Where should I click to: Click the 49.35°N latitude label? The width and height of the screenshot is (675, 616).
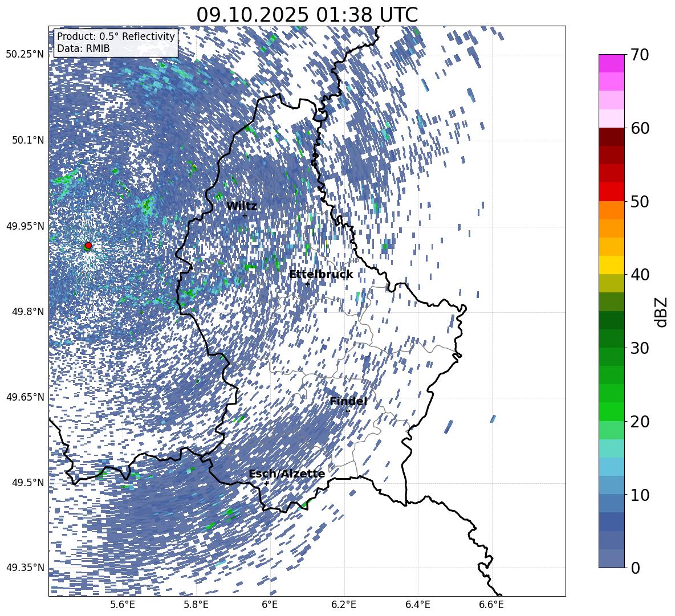25,568
